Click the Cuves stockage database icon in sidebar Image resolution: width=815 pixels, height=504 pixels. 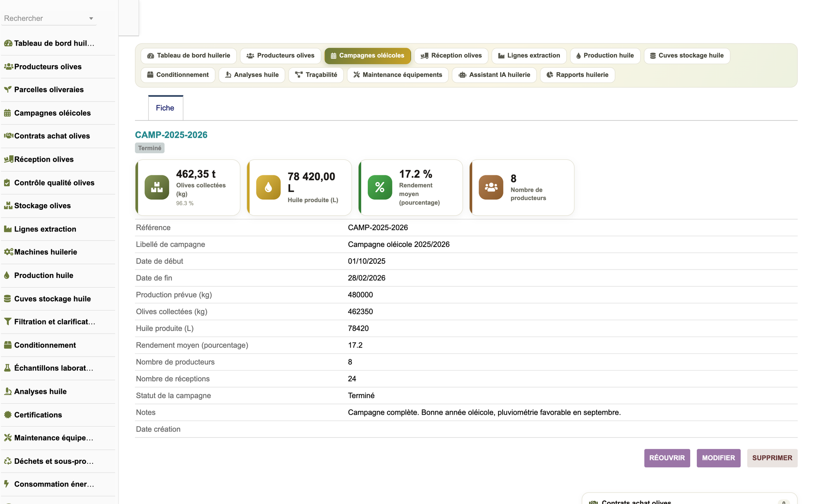click(8, 299)
